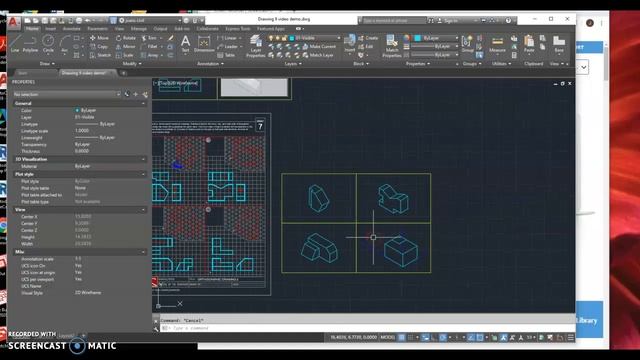Activate the Fillet command

(149, 47)
